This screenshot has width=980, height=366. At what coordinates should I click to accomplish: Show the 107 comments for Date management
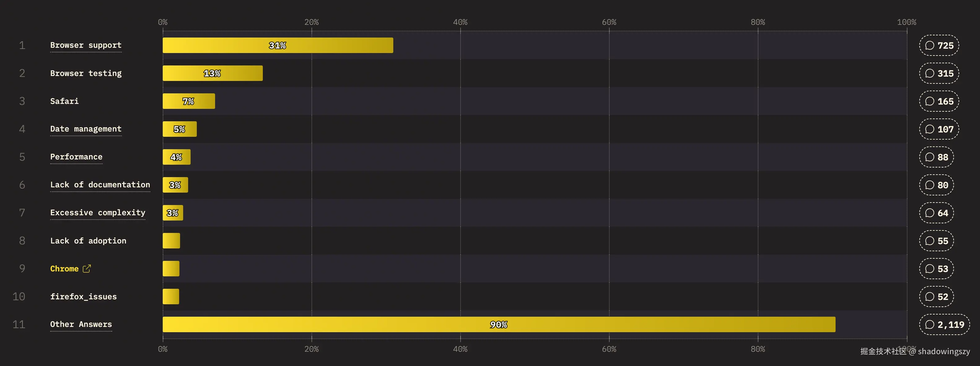939,129
